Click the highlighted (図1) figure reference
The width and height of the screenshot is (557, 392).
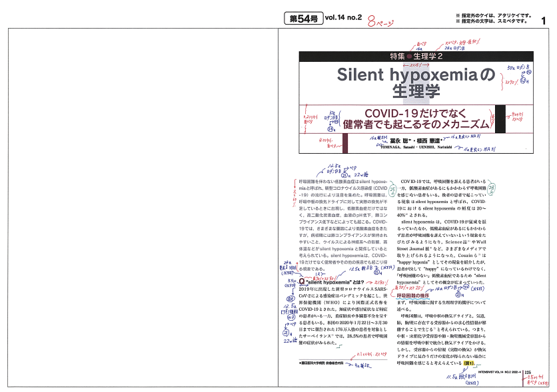click(x=470, y=363)
